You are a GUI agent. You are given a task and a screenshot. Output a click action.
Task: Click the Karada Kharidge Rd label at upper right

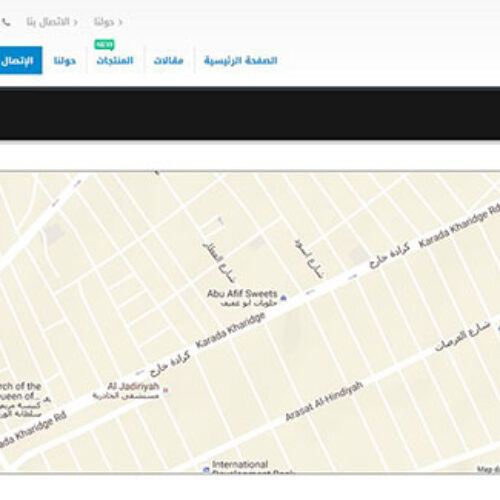click(x=459, y=226)
